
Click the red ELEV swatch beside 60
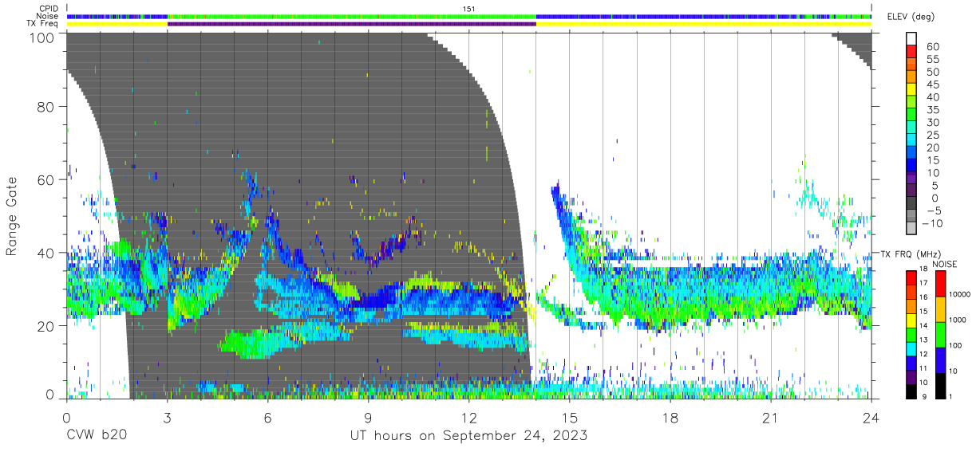point(911,52)
